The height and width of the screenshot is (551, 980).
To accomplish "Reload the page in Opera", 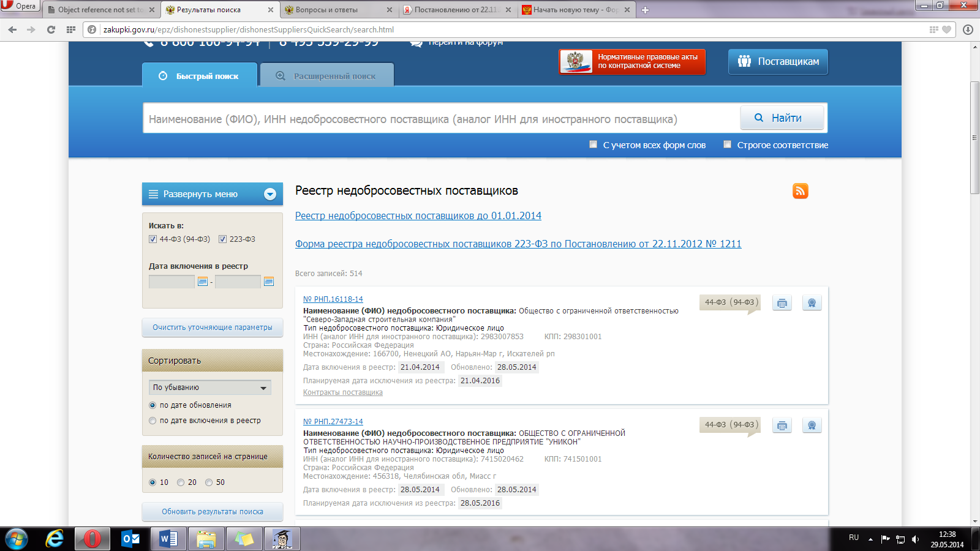I will (51, 29).
